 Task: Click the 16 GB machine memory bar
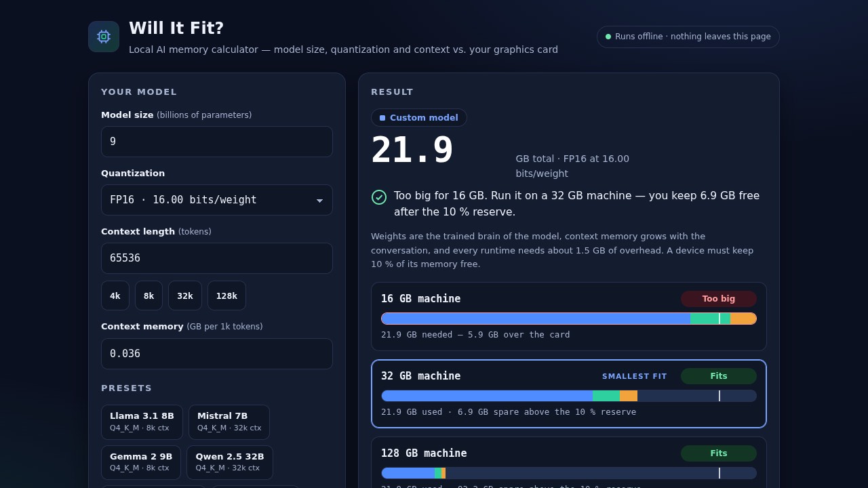pyautogui.click(x=569, y=319)
